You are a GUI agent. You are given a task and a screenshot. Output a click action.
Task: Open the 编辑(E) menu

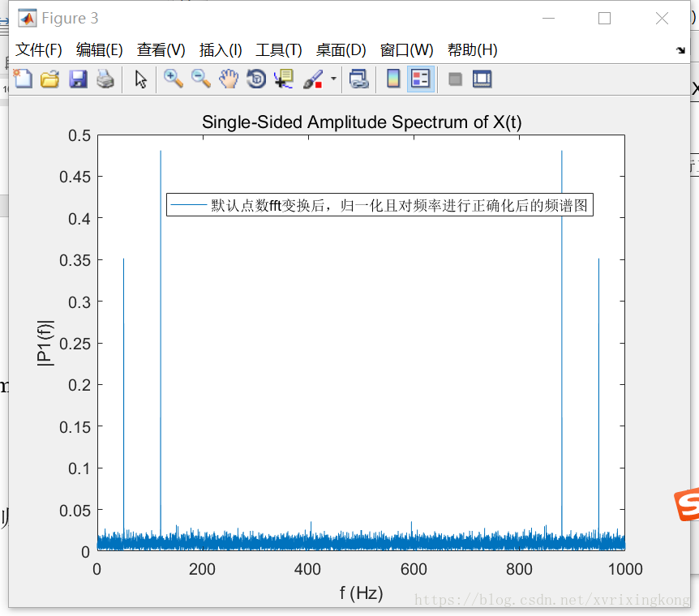(100, 50)
